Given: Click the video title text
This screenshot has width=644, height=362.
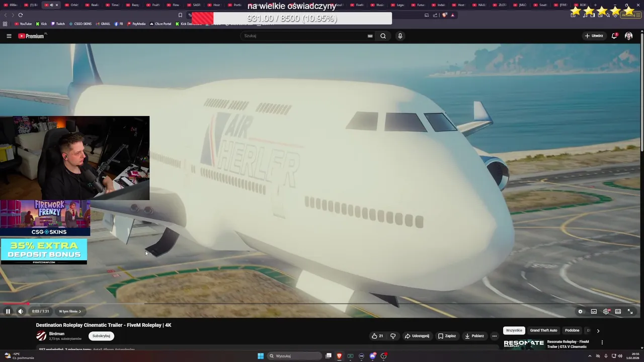Looking at the screenshot, I should point(104,325).
